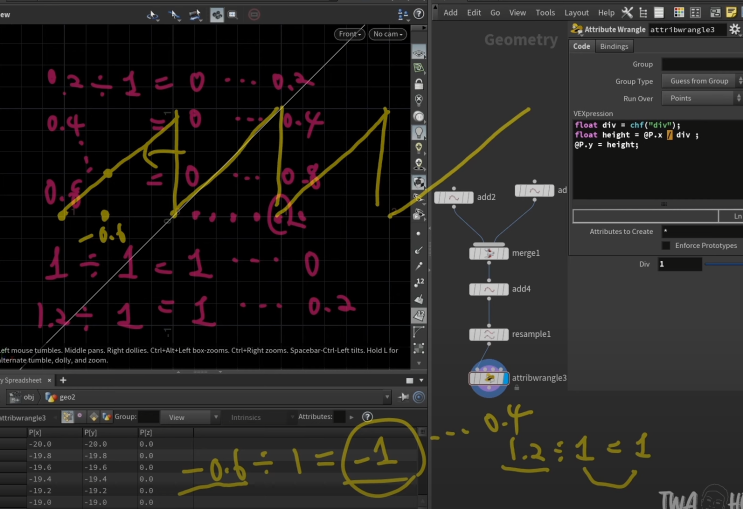The width and height of the screenshot is (743, 509).
Task: Select the resample1 node
Action: (489, 335)
